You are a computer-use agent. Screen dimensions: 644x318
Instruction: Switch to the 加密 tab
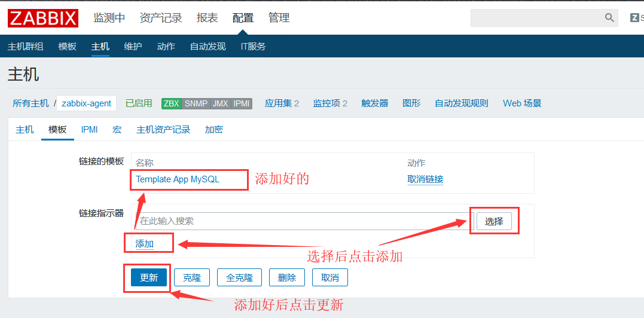[x=214, y=130]
